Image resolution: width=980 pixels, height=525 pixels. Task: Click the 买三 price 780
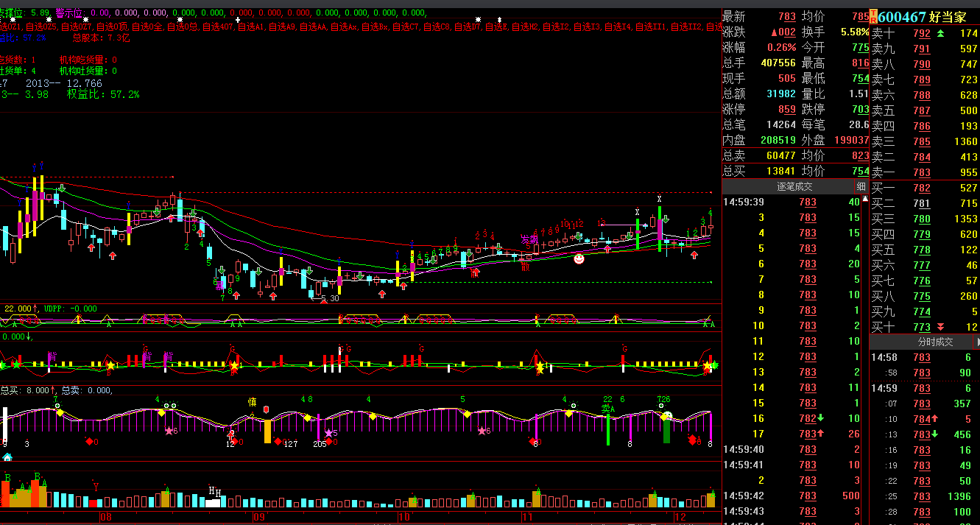click(x=922, y=219)
